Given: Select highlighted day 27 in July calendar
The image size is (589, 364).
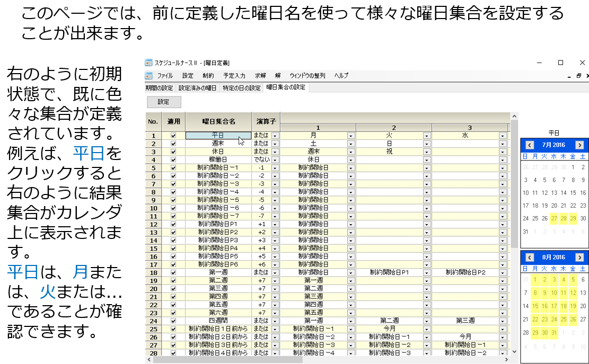Looking at the screenshot, I should click(x=554, y=218).
